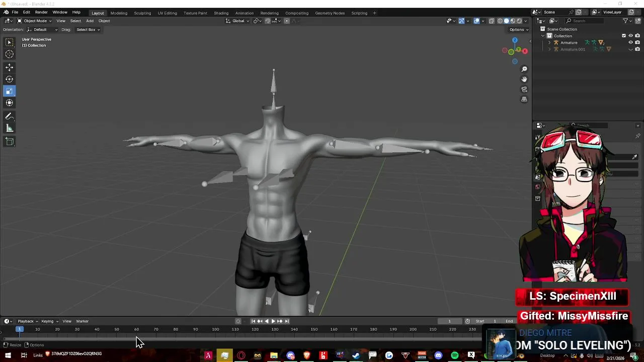The height and width of the screenshot is (362, 644).
Task: Switch to the Sculpting workspace tab
Action: tap(142, 13)
